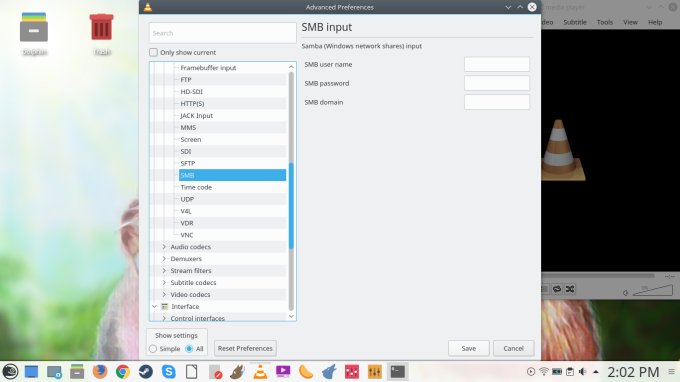Expand the Subtitle codecs tree node
The width and height of the screenshot is (680, 382).
(x=164, y=283)
